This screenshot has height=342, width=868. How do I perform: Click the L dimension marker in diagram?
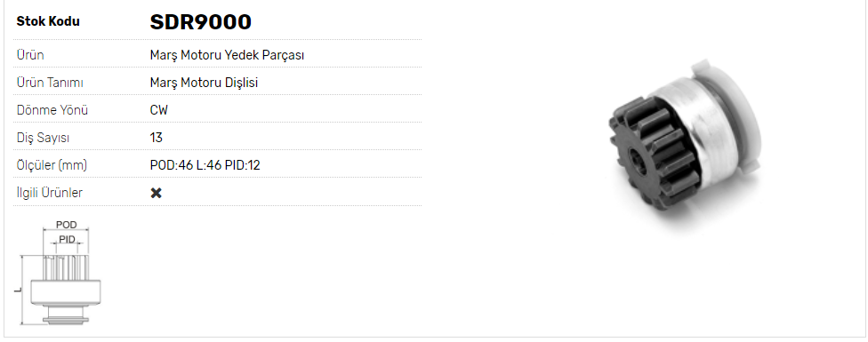[18, 289]
